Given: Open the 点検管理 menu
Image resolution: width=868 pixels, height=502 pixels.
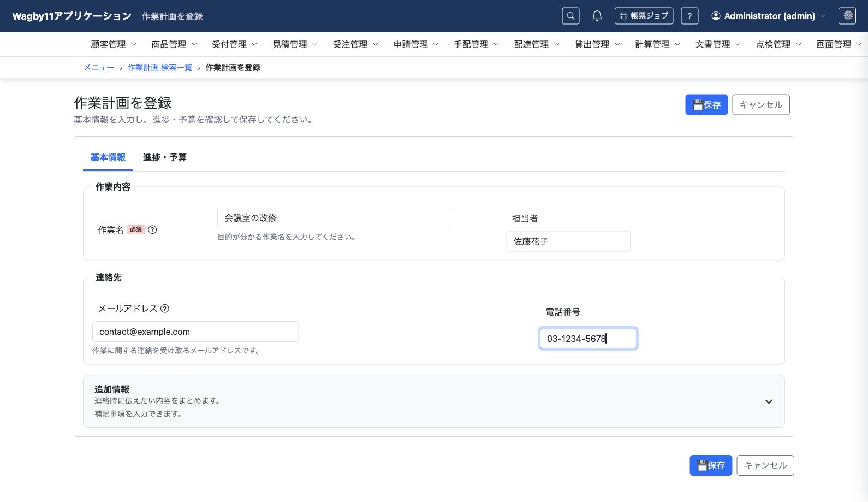Looking at the screenshot, I should coord(778,44).
